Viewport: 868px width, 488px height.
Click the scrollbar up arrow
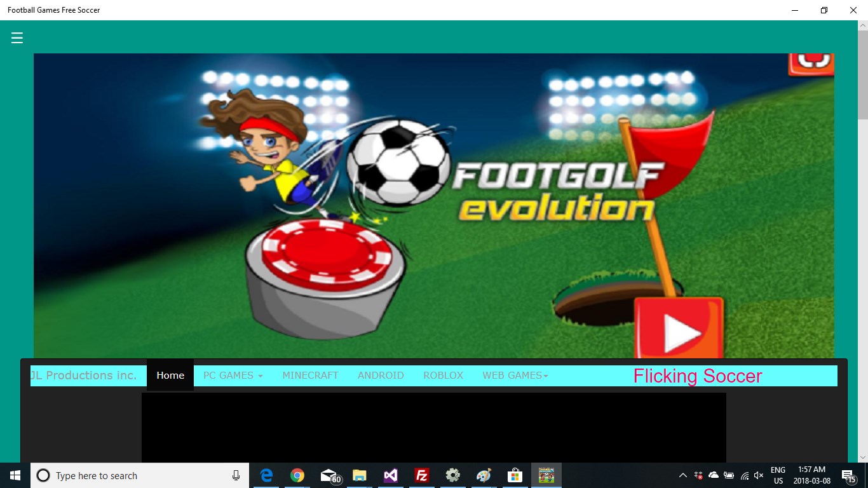(x=862, y=26)
